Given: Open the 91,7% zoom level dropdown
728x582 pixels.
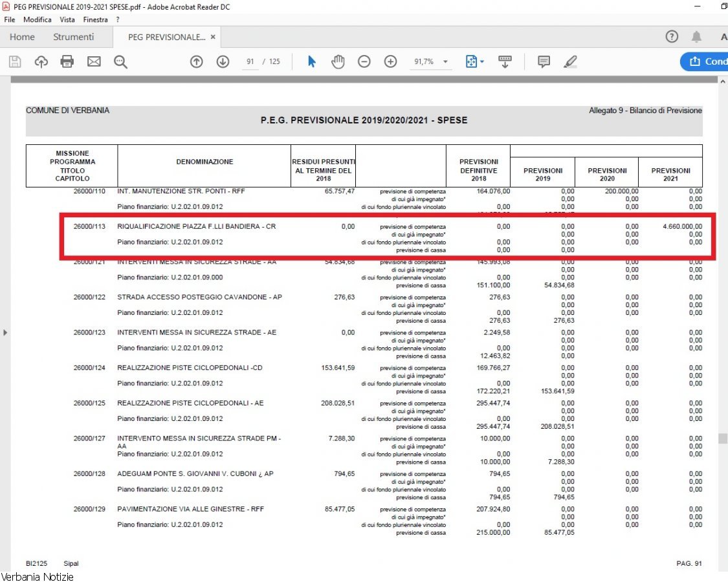Looking at the screenshot, I should (x=445, y=62).
